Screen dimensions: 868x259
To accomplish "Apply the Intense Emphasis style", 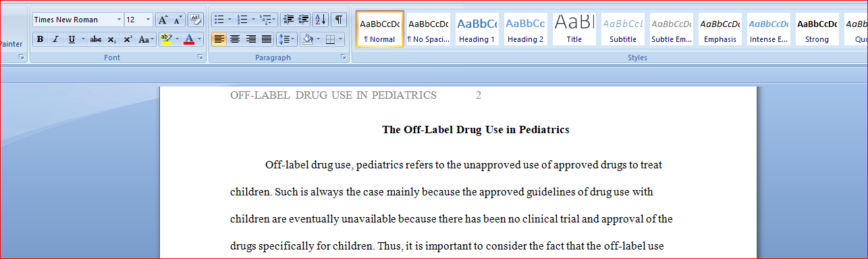I will tap(768, 30).
